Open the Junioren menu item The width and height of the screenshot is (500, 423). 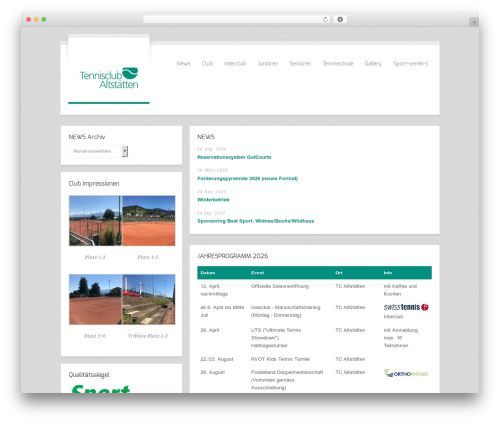point(268,63)
